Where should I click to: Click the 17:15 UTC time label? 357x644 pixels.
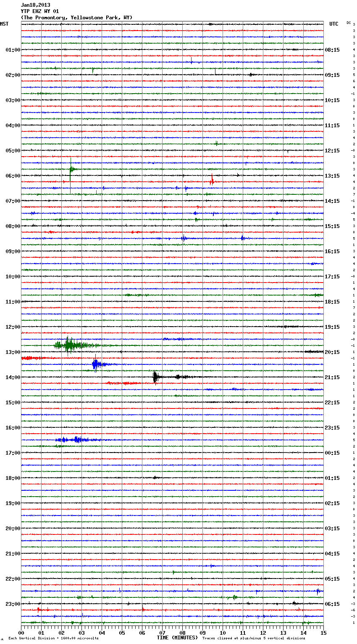point(332,277)
